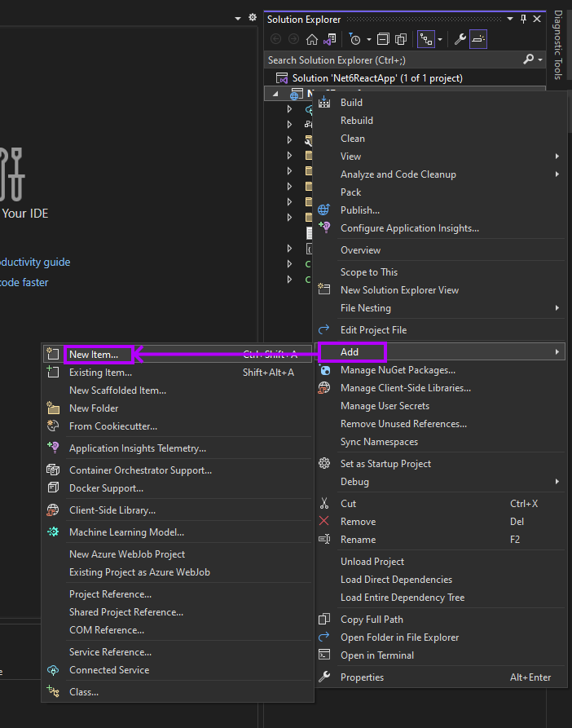Click the Solution Explorer Home icon

(x=312, y=39)
